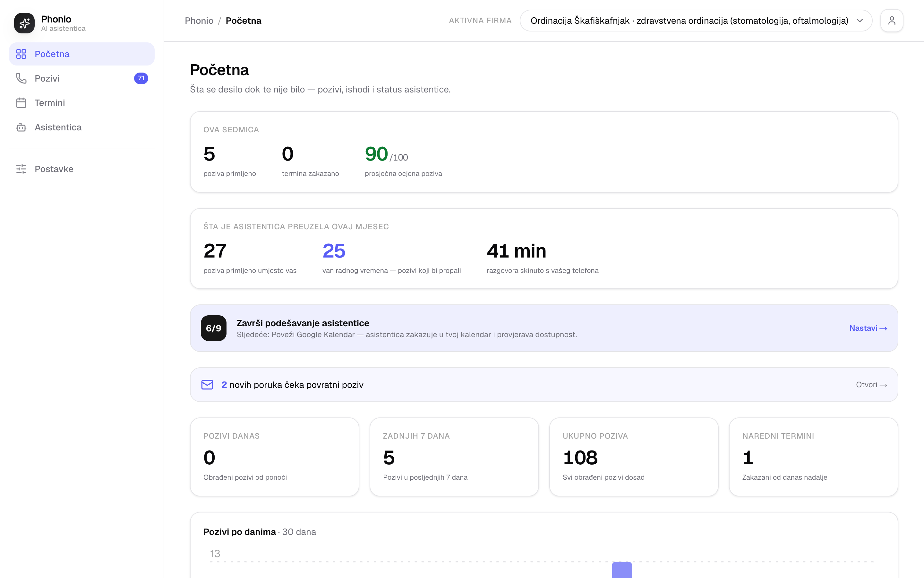The height and width of the screenshot is (578, 924).
Task: Open Postavke in the sidebar
Action: [x=82, y=169]
